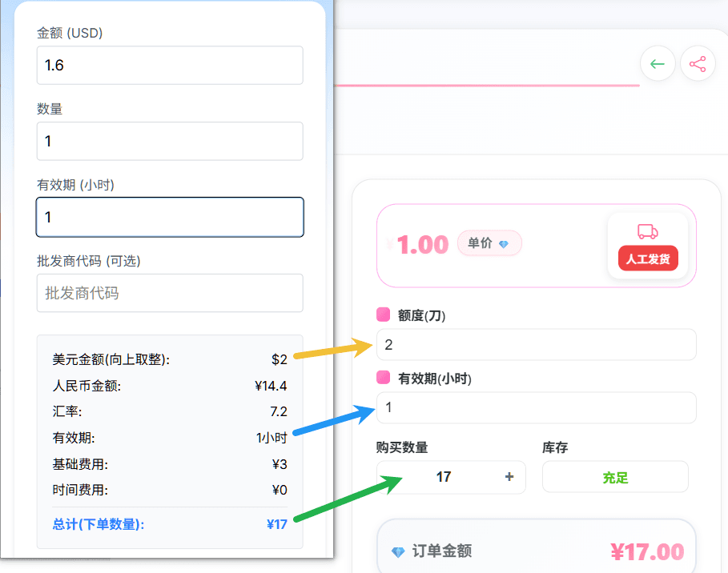The width and height of the screenshot is (728, 573).
Task: Click the right-side 有效期(小时) field showing 1
Action: coord(536,408)
